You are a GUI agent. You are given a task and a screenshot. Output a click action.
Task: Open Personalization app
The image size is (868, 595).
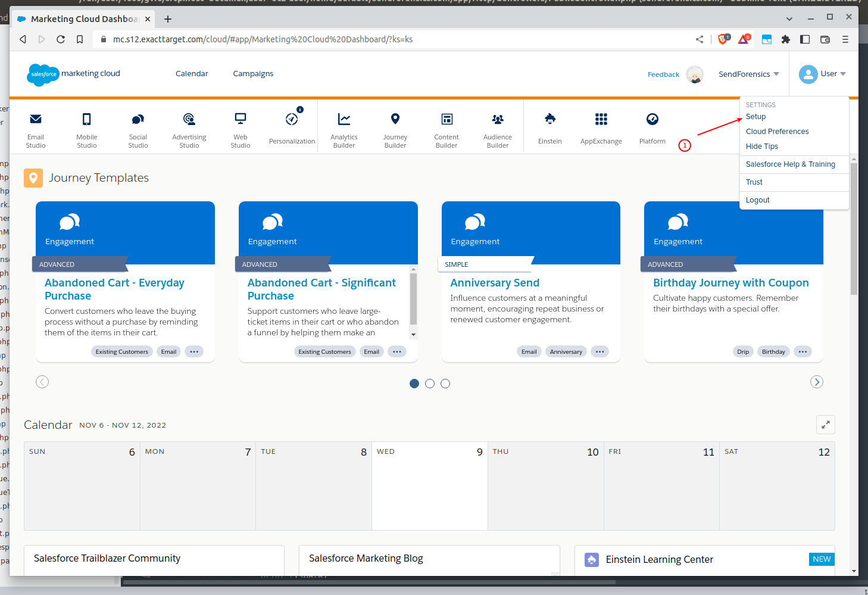tap(292, 127)
